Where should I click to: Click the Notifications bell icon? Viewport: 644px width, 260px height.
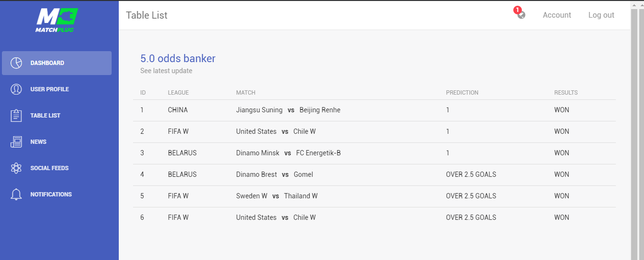16,195
